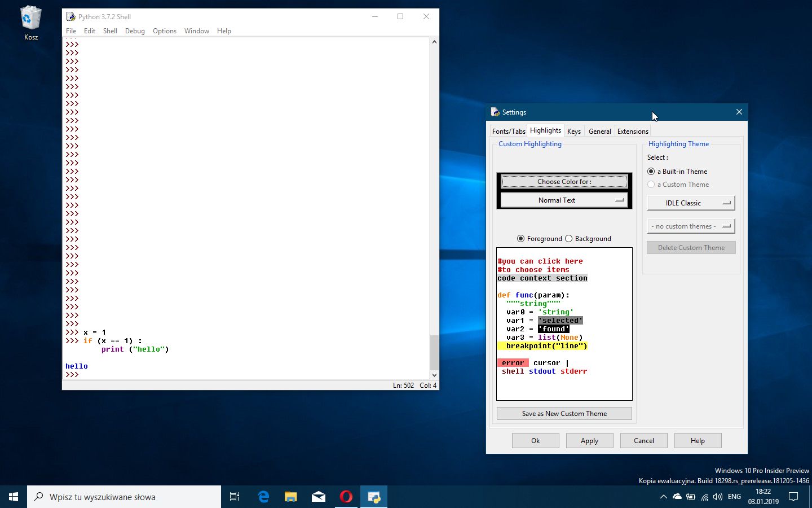Click the Windows Start button
This screenshot has height=508, width=812.
click(14, 497)
